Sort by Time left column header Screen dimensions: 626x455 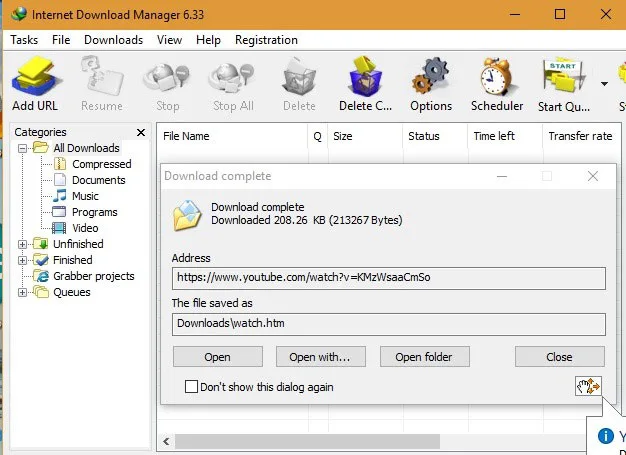click(x=505, y=136)
